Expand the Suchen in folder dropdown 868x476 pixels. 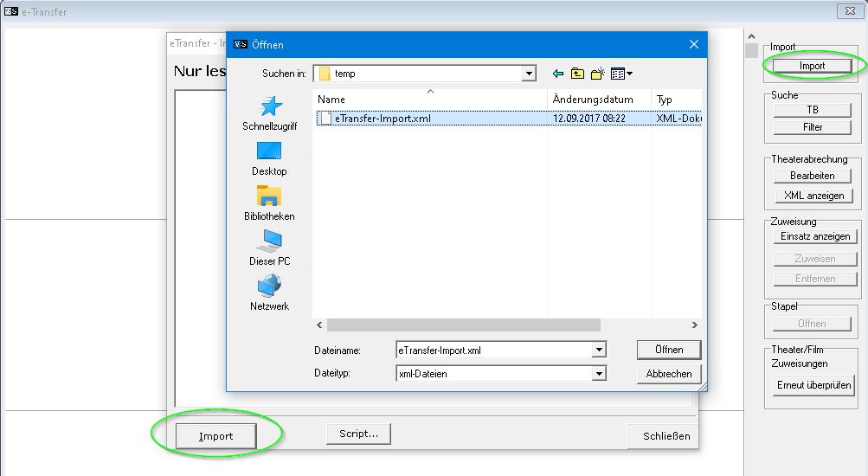[x=529, y=74]
